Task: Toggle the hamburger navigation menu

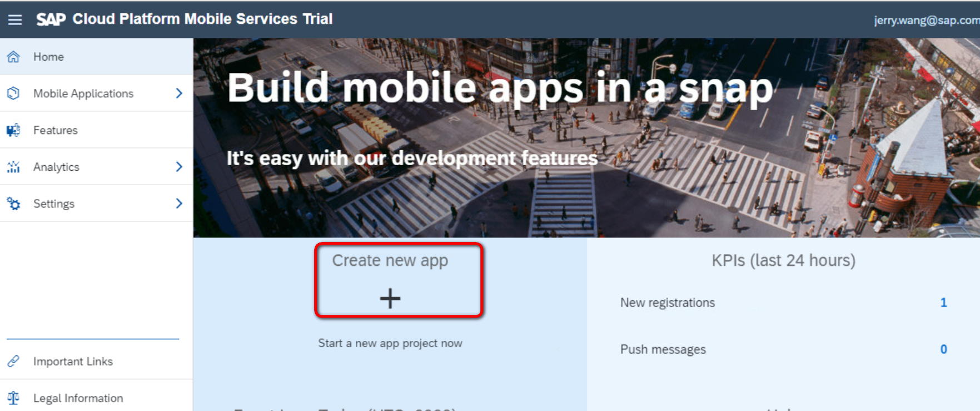Action: [15, 19]
